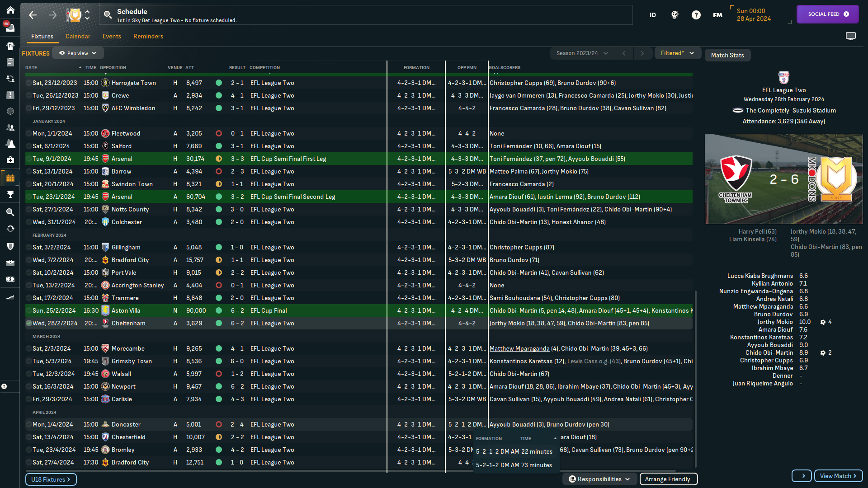This screenshot has width=868, height=488.
Task: Sort by the DATE column header
Action: tap(31, 68)
